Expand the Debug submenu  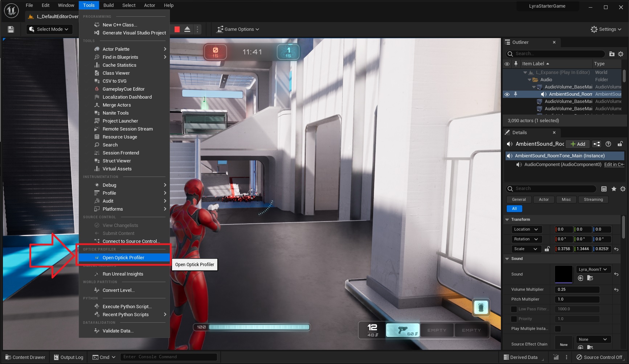click(124, 185)
